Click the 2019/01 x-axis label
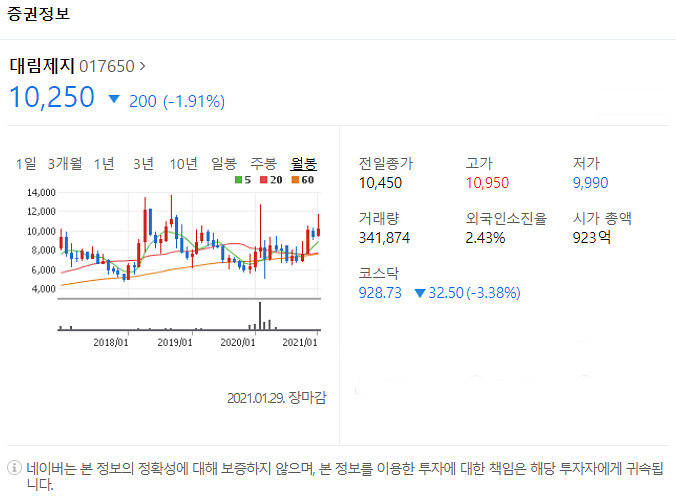 (175, 342)
